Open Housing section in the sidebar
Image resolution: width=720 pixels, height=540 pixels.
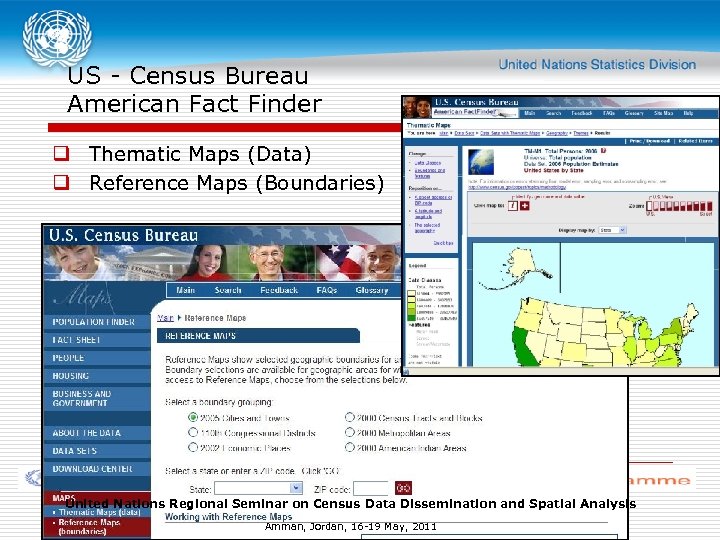(x=97, y=376)
